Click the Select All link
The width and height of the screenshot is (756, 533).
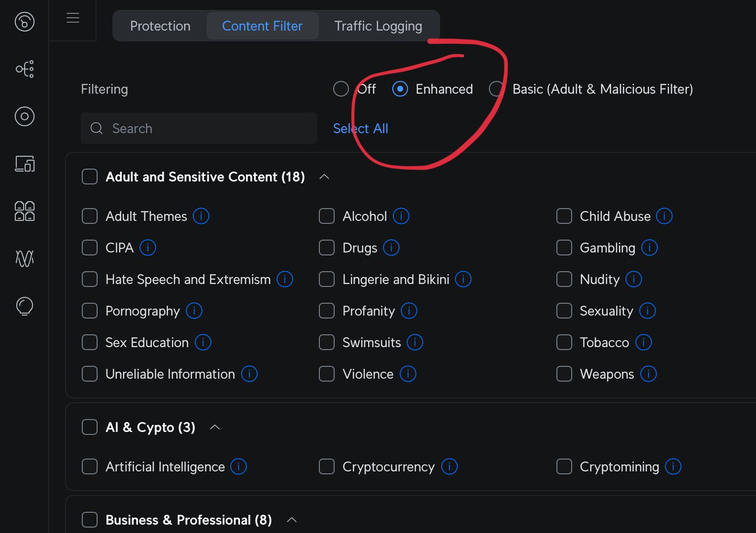point(361,129)
